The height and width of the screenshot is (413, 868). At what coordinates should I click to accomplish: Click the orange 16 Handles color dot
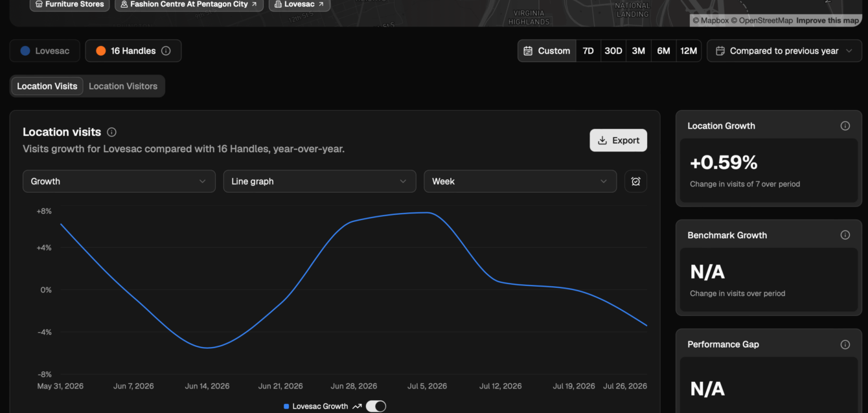point(101,51)
